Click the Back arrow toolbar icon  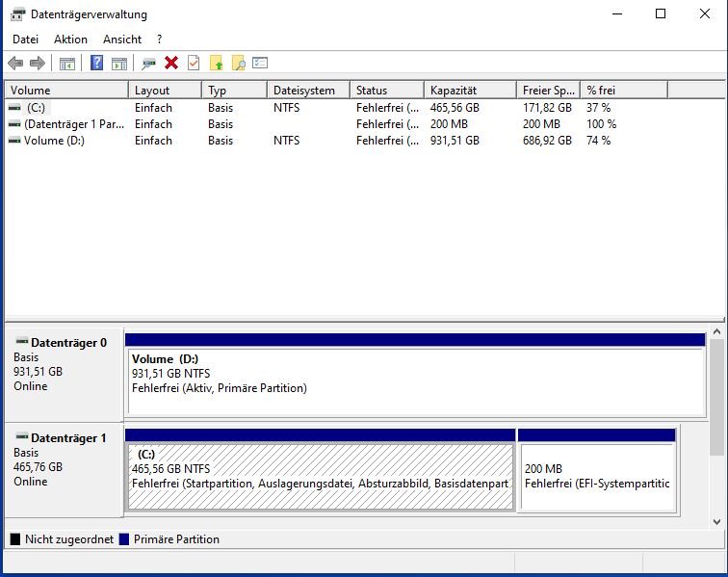click(15, 63)
